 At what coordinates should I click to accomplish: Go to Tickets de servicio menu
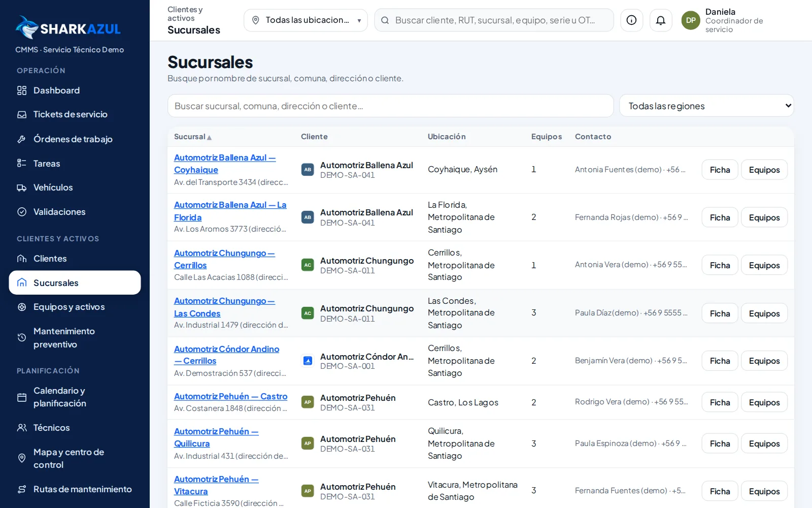(x=75, y=114)
